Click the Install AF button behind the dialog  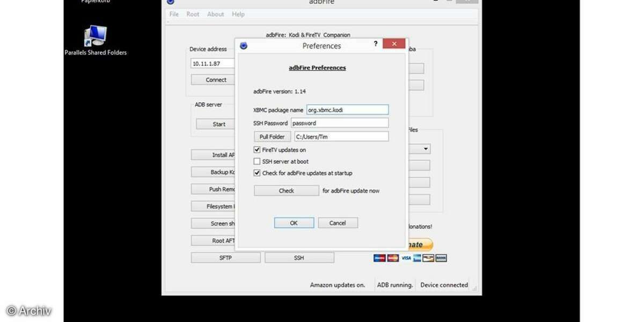[213, 155]
